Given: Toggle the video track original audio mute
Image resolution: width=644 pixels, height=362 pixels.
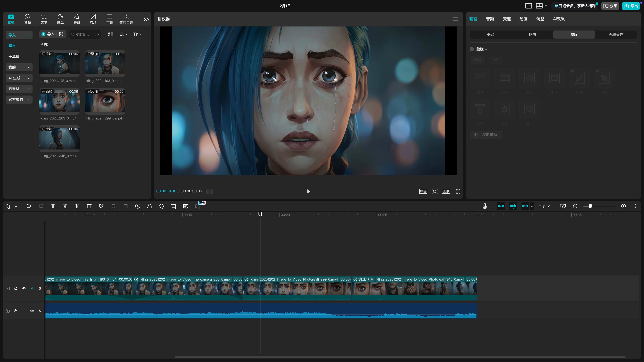Looking at the screenshot, I should [32, 288].
